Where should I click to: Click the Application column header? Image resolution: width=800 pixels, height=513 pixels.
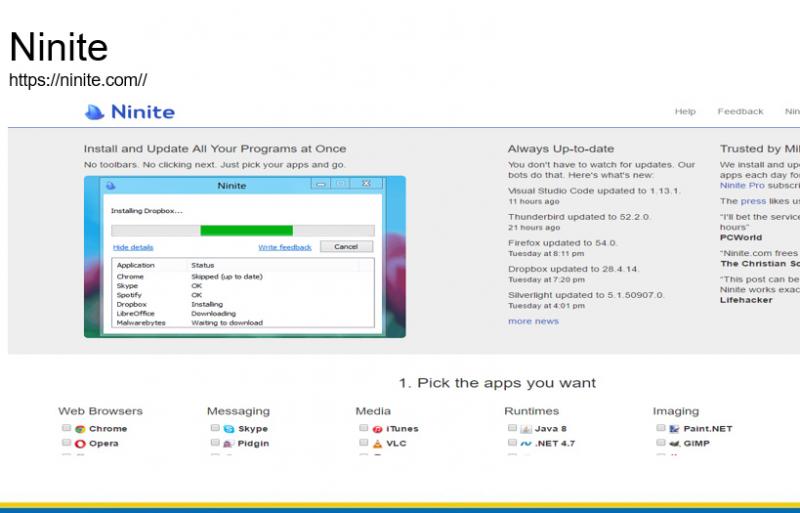coord(136,265)
